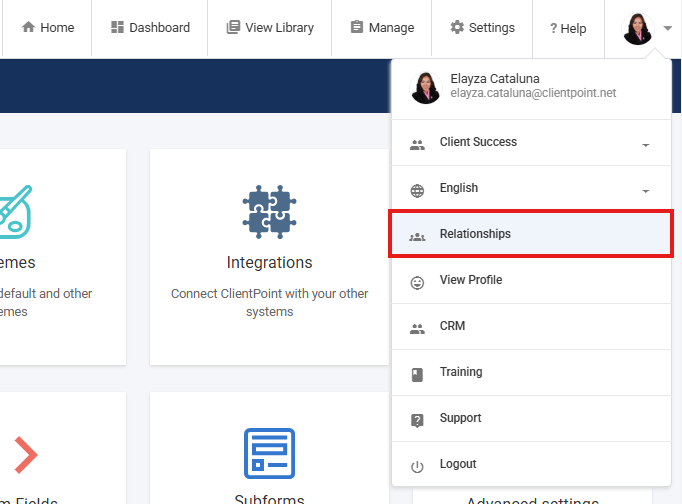Image resolution: width=682 pixels, height=504 pixels.
Task: Click the red chevron fields icon
Action: click(x=26, y=455)
